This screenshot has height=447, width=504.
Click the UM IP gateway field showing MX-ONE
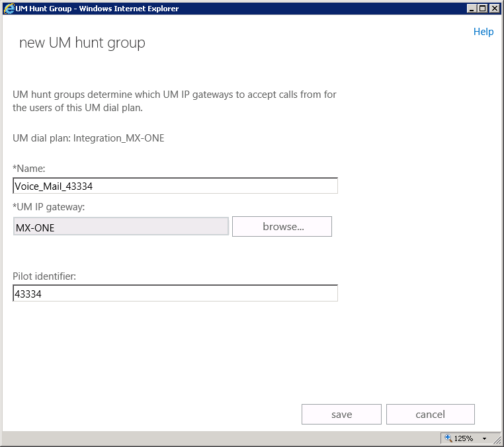point(121,227)
